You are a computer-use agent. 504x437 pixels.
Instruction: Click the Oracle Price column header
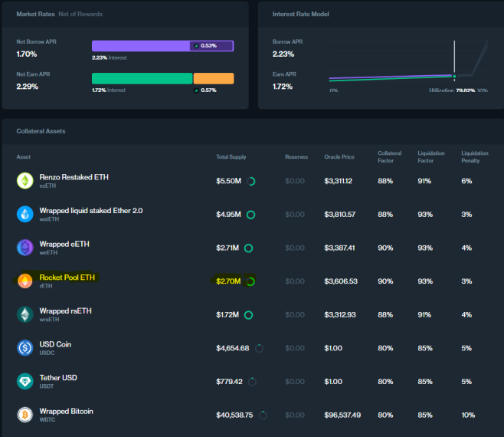(339, 156)
